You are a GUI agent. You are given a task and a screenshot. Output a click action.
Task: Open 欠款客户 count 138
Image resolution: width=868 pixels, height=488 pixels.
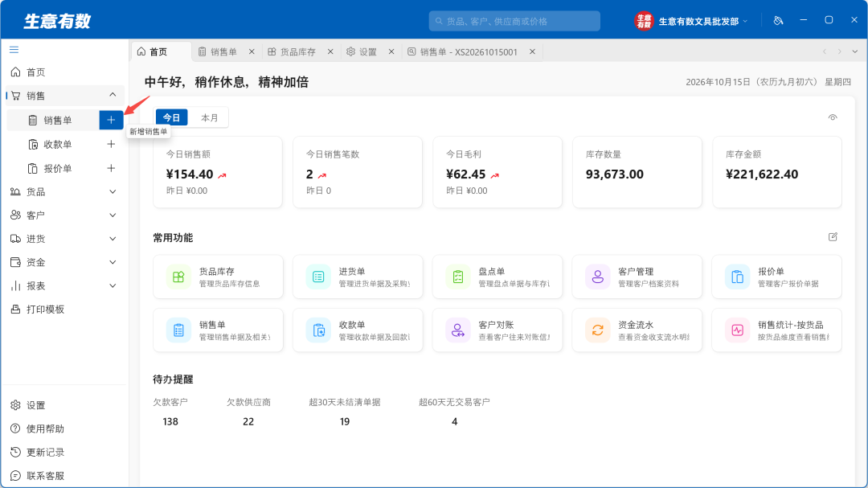pyautogui.click(x=170, y=421)
